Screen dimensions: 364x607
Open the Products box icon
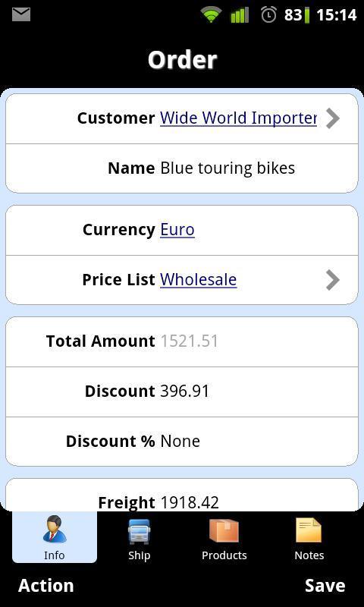click(224, 530)
